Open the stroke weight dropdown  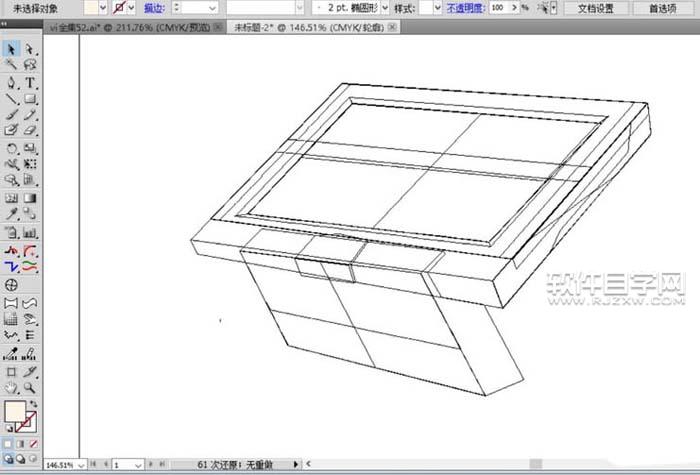tap(211, 8)
